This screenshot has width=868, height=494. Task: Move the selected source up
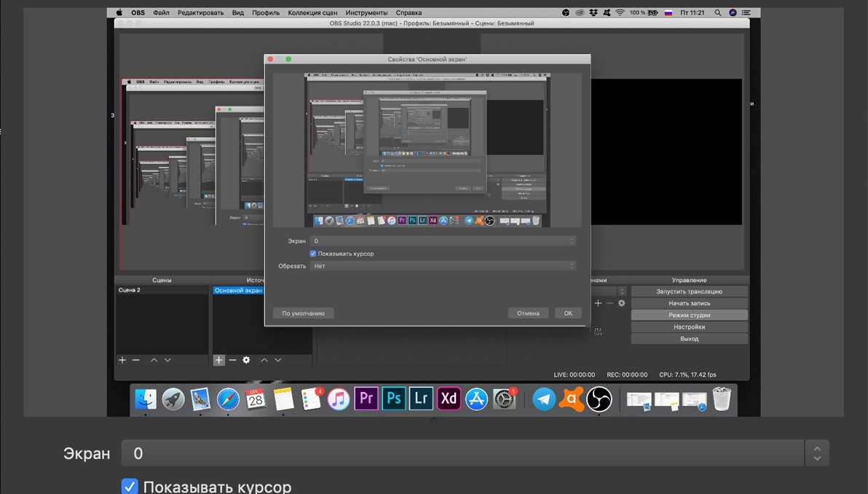pos(264,360)
